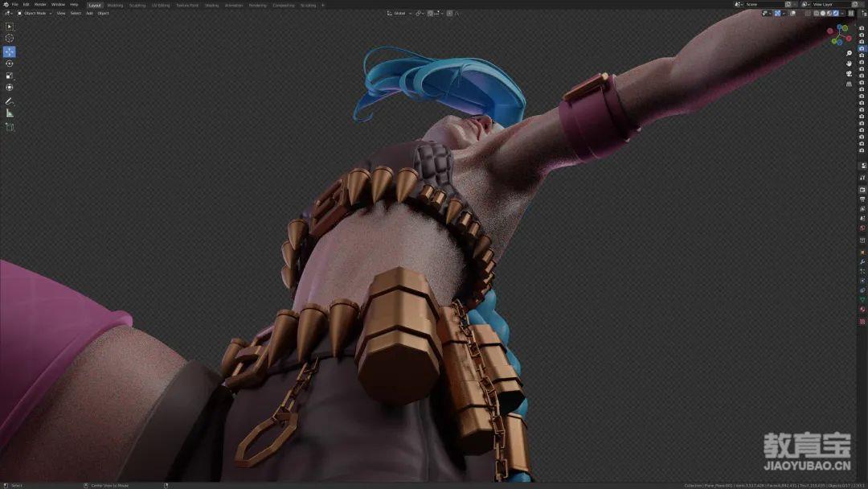Open object types visibility dropdown
The height and width of the screenshot is (489, 868).
click(767, 14)
